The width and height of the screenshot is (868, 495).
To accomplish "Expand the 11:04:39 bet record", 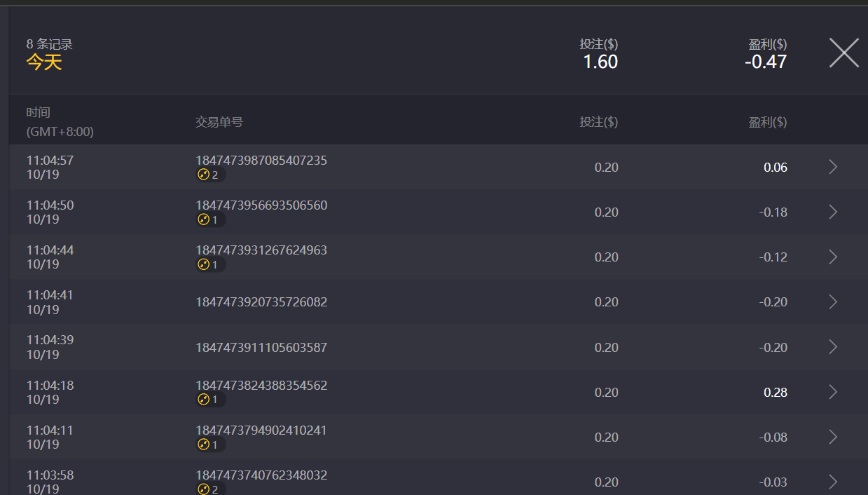I will [x=832, y=346].
